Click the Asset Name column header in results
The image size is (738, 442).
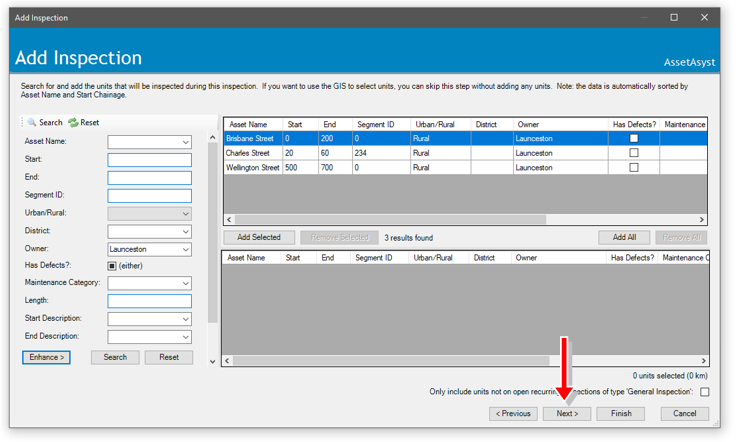coord(248,125)
